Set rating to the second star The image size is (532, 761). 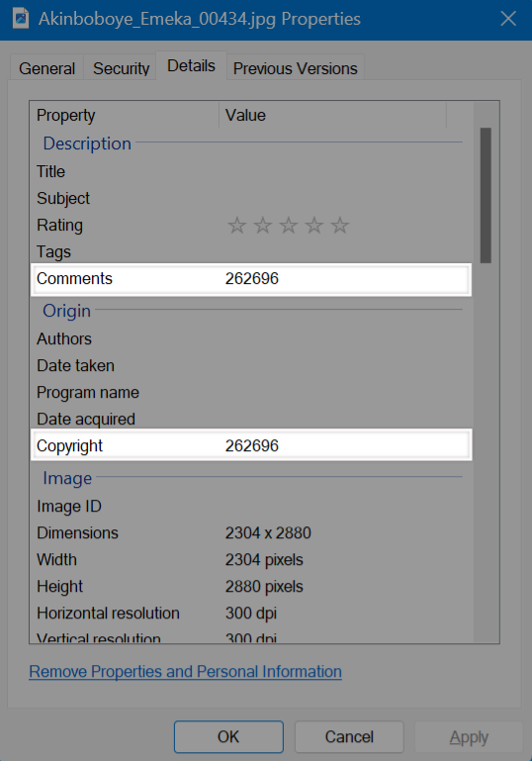point(263,226)
